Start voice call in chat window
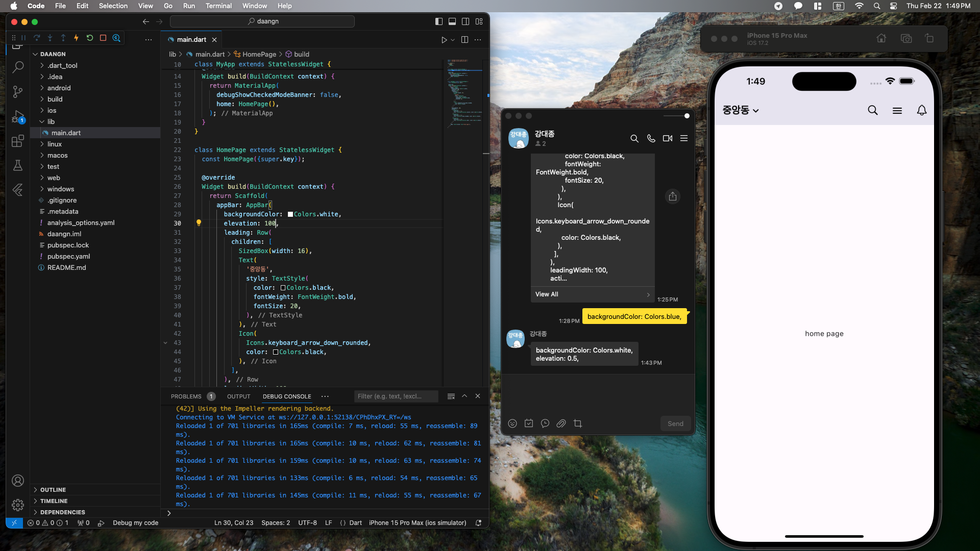Screen dimensions: 980x551 651,138
